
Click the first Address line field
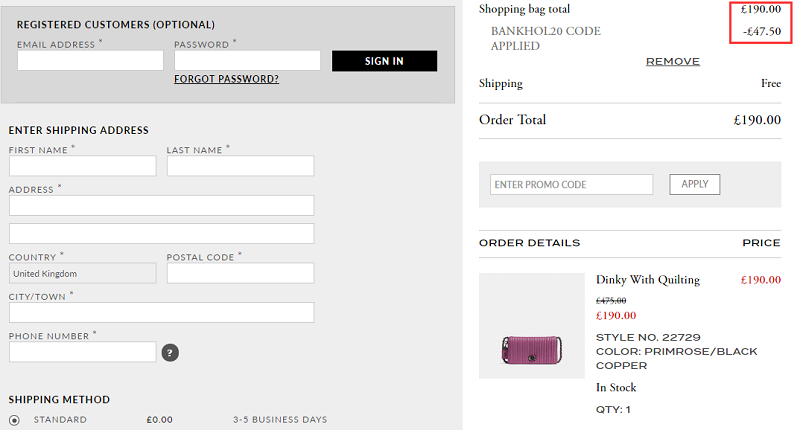pos(161,205)
